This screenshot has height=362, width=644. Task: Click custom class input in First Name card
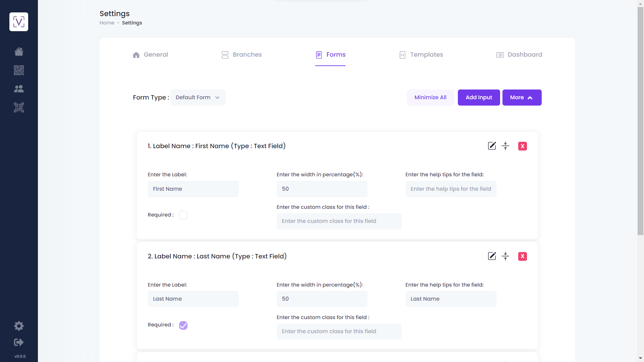(x=339, y=221)
